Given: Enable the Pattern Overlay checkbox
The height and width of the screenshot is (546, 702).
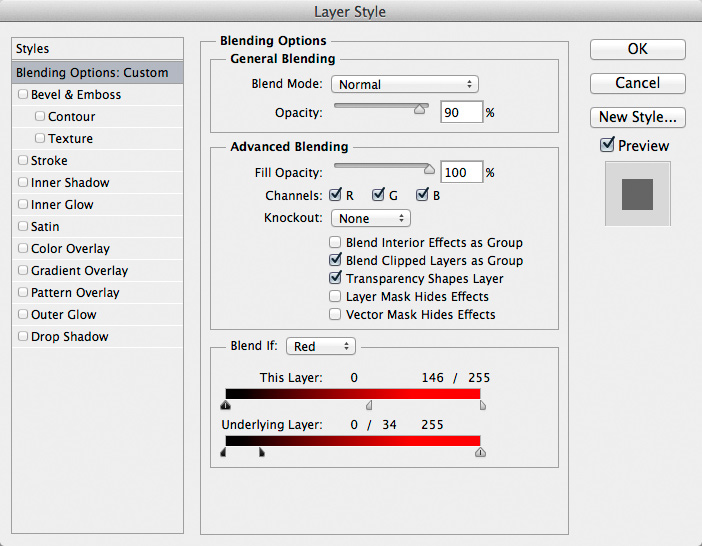Looking at the screenshot, I should pos(22,292).
